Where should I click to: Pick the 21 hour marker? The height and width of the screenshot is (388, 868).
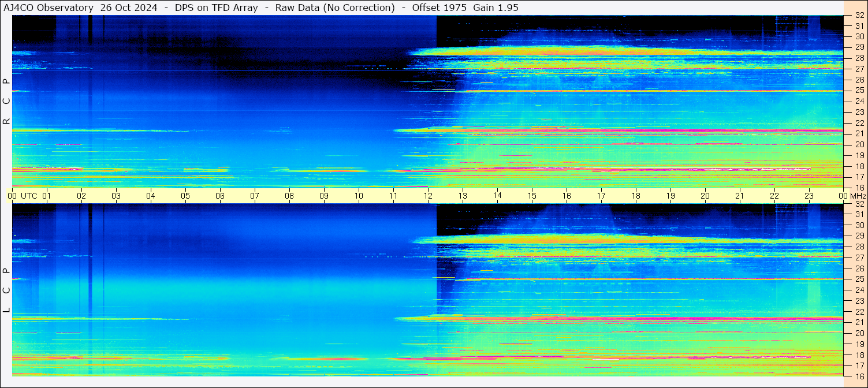[x=740, y=196]
